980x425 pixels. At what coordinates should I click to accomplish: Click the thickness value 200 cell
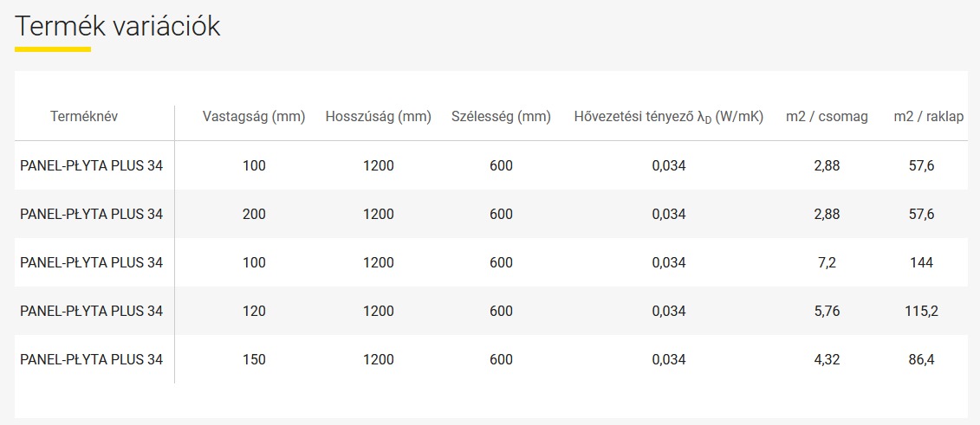click(x=254, y=214)
